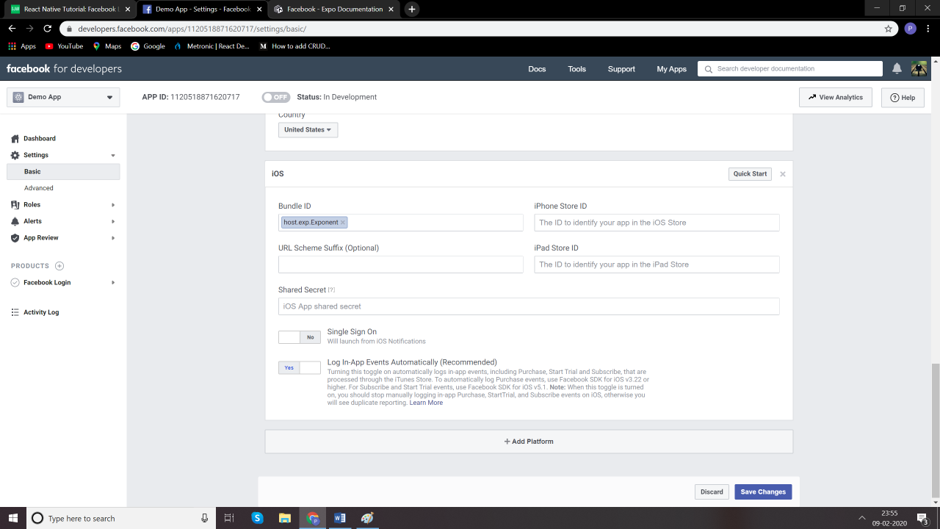Screen dimensions: 940x529
Task: Toggle app status OFF switch
Action: (276, 97)
